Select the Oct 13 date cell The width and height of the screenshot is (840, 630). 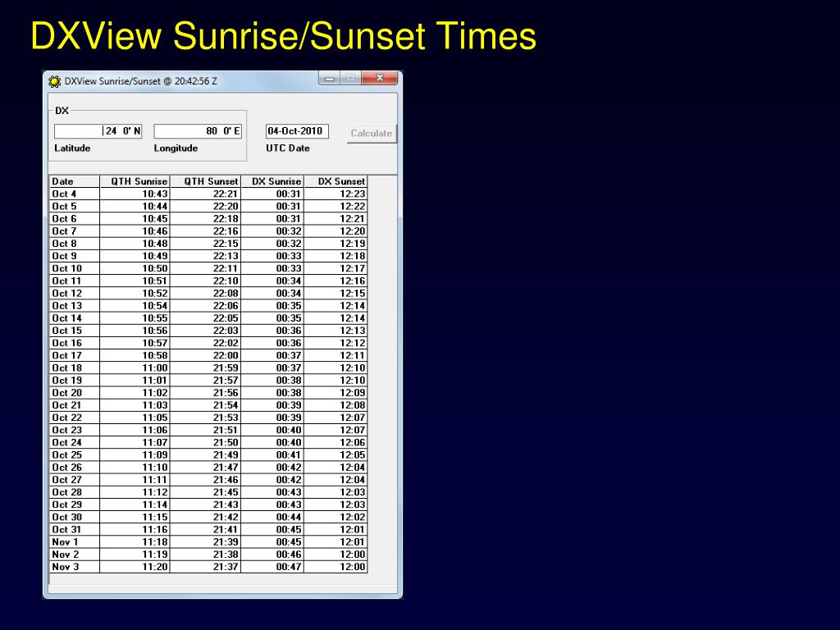pos(75,306)
